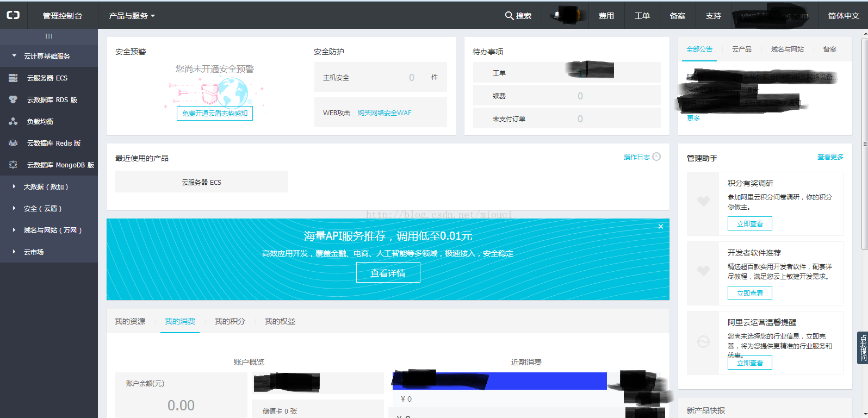Switch to 云产品 announcements tab
The height and width of the screenshot is (418, 868).
click(742, 49)
